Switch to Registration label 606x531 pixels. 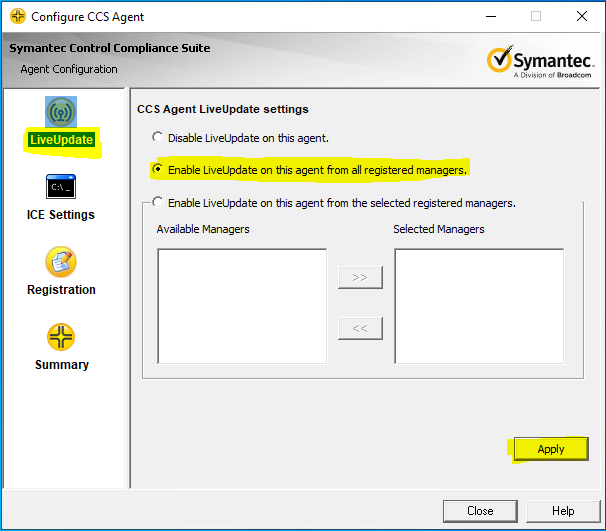pyautogui.click(x=61, y=289)
